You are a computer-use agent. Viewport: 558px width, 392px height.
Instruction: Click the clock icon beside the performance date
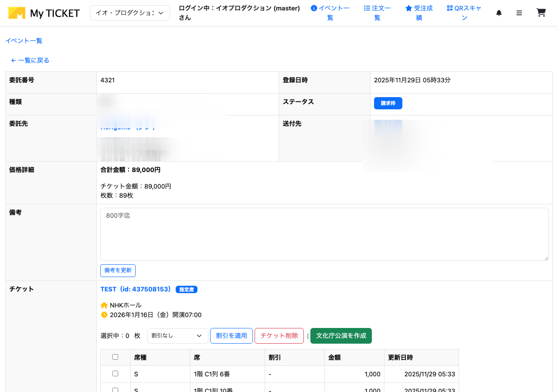point(103,314)
